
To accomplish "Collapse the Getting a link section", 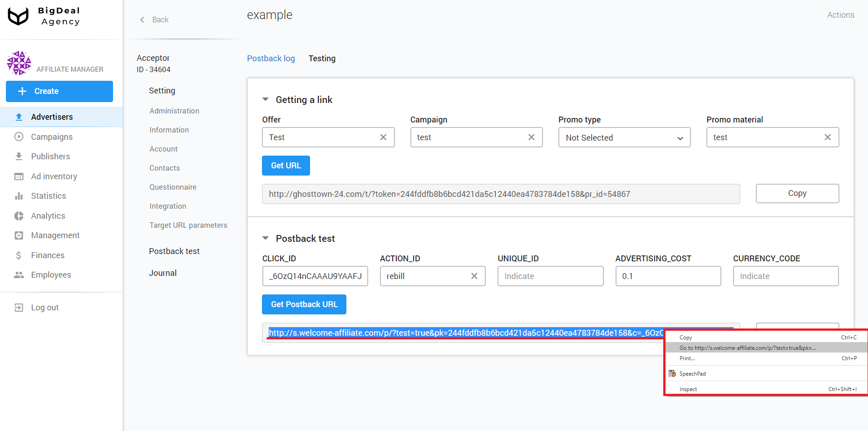I will pyautogui.click(x=266, y=99).
